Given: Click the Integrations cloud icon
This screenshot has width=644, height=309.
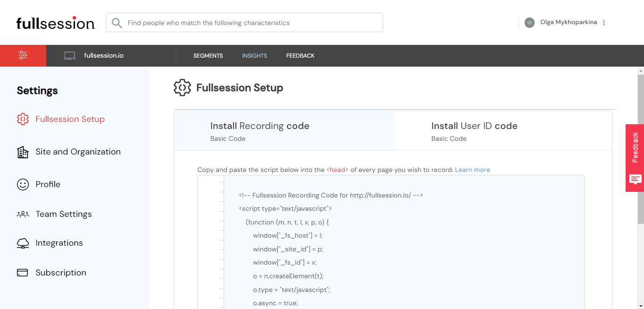Looking at the screenshot, I should 23,243.
